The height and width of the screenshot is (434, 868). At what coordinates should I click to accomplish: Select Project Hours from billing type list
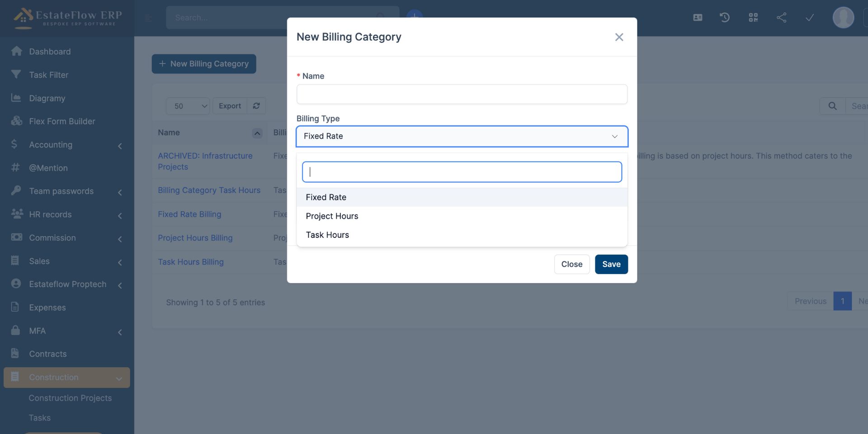tap(332, 216)
